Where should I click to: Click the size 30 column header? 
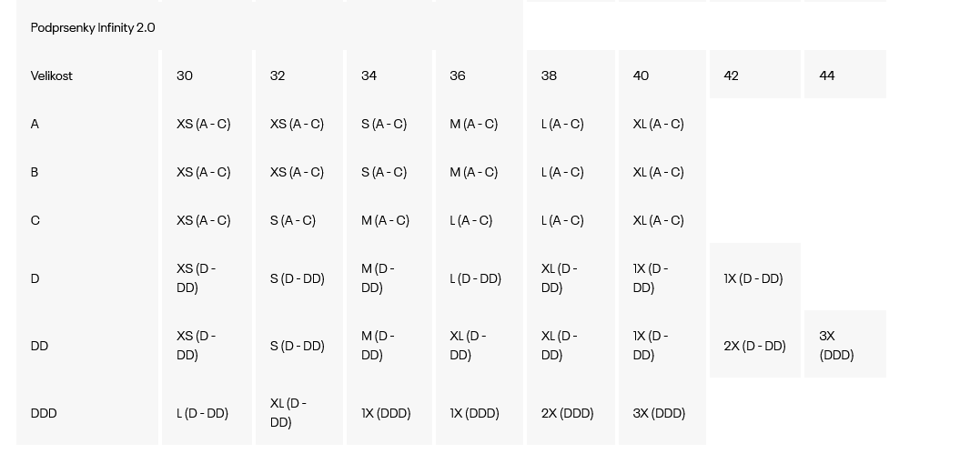point(185,76)
